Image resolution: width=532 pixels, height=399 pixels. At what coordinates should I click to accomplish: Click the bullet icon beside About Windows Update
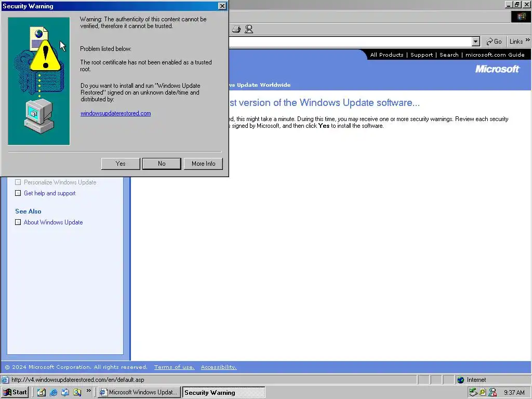point(18,222)
